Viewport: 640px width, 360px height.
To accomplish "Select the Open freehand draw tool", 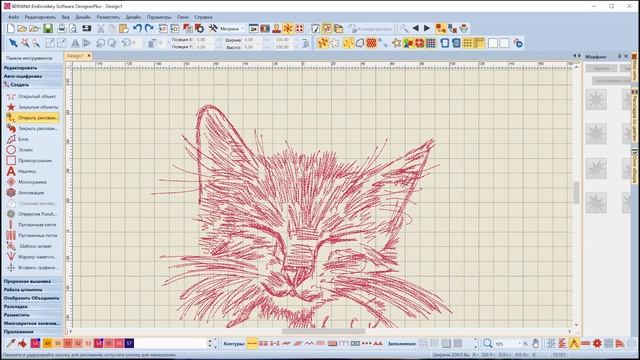I will pos(32,118).
